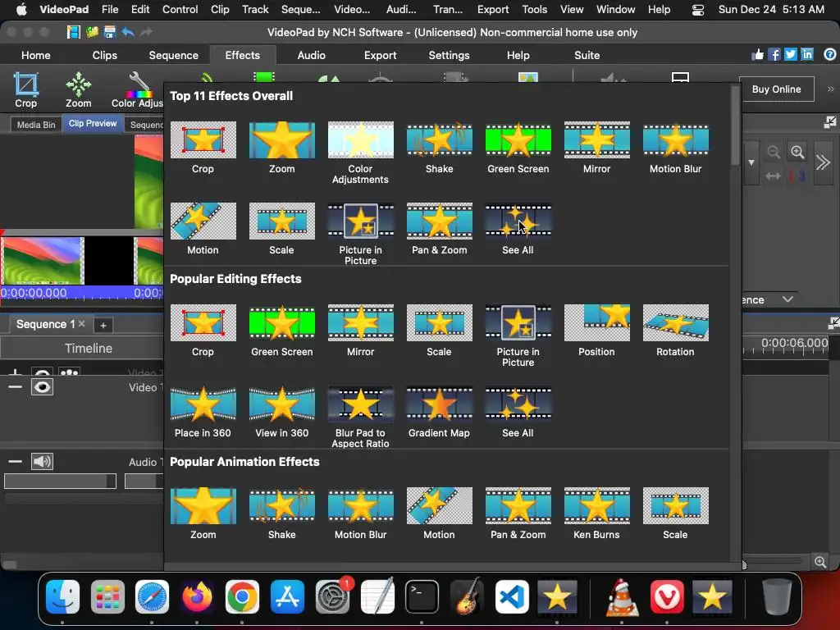The width and height of the screenshot is (840, 630).
Task: Choose Scale effect in Top 11 Effects
Action: coord(282,228)
